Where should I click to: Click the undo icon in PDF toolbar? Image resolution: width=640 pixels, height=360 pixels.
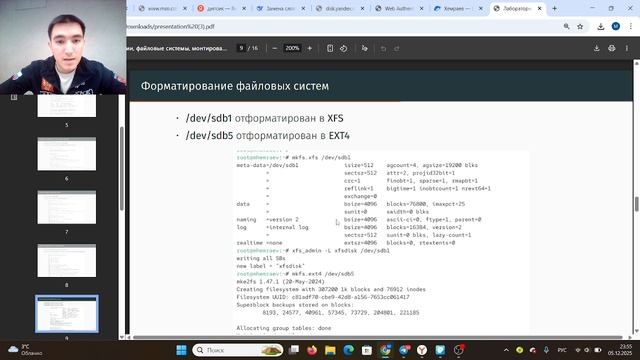383,49
